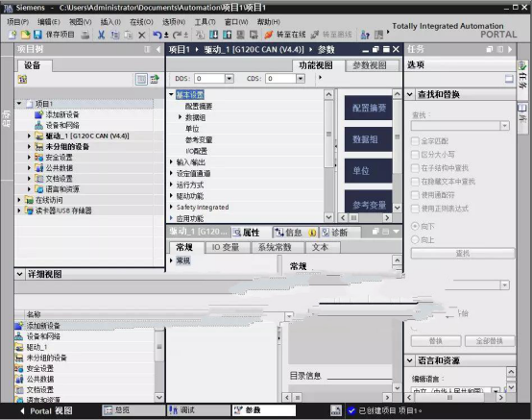Open the 项目(P) menu
This screenshot has width=532, height=420.
tap(17, 22)
